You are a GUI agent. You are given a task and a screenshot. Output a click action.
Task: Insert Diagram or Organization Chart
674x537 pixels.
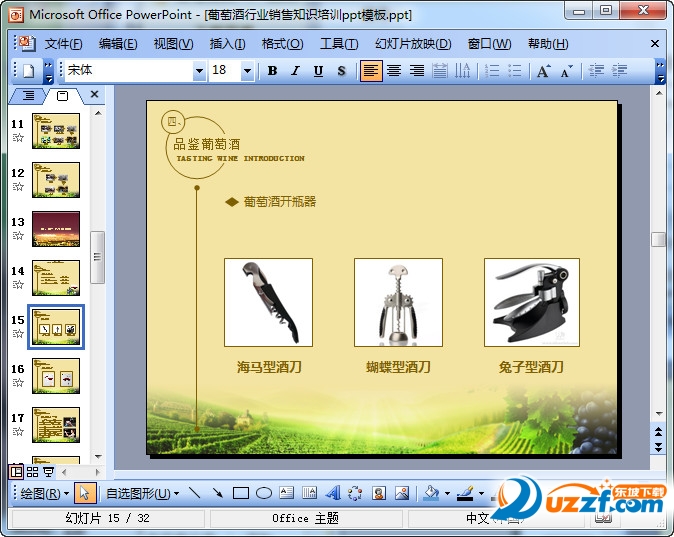coord(355,493)
